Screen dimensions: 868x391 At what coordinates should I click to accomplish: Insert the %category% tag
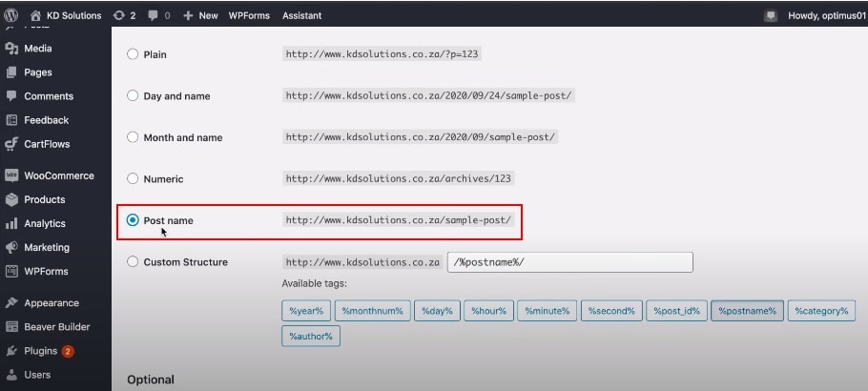pyautogui.click(x=821, y=311)
